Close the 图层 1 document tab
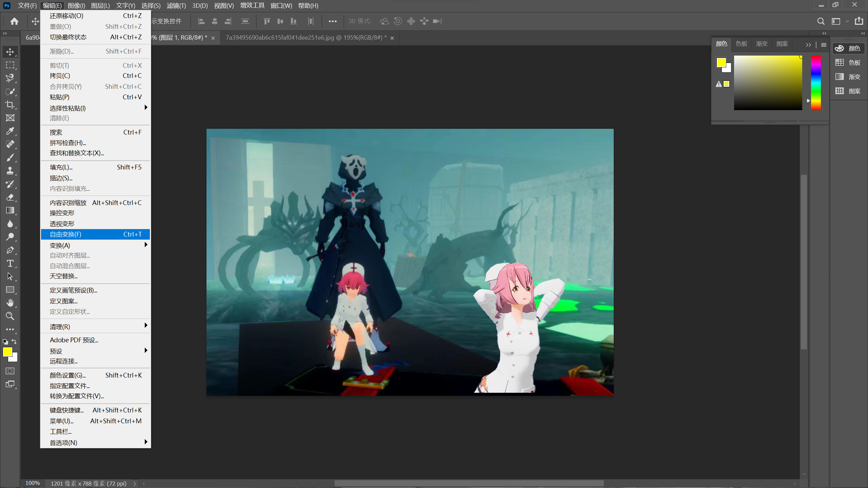This screenshot has height=488, width=868. (213, 38)
